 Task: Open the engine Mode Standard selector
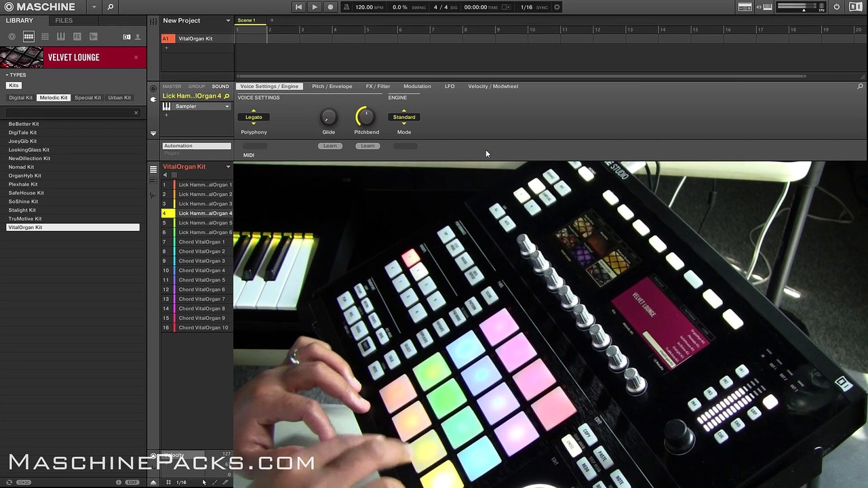tap(404, 117)
